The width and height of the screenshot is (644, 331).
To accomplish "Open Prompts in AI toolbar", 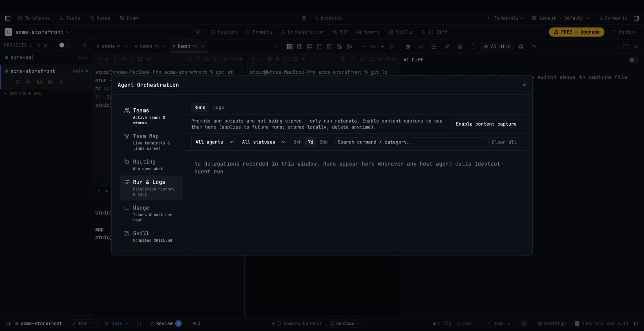I will (259, 32).
